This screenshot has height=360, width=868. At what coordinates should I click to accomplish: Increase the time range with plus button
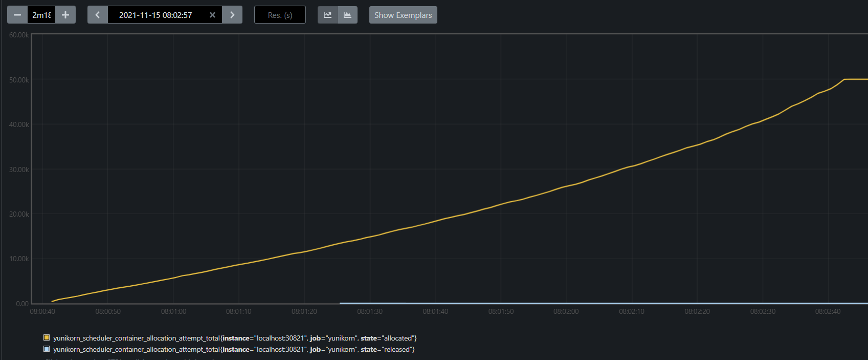click(65, 15)
